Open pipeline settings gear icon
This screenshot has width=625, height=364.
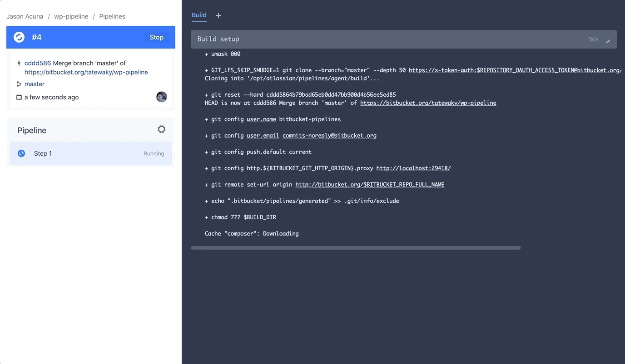(x=161, y=129)
